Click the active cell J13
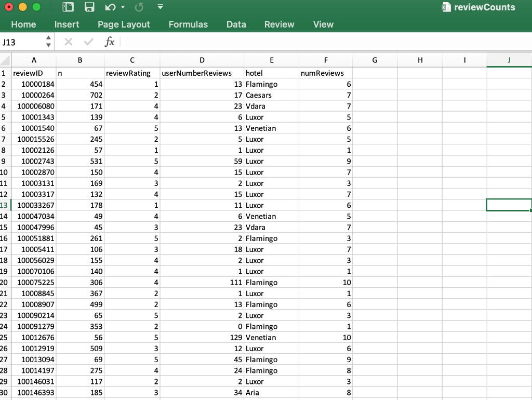 click(x=509, y=205)
